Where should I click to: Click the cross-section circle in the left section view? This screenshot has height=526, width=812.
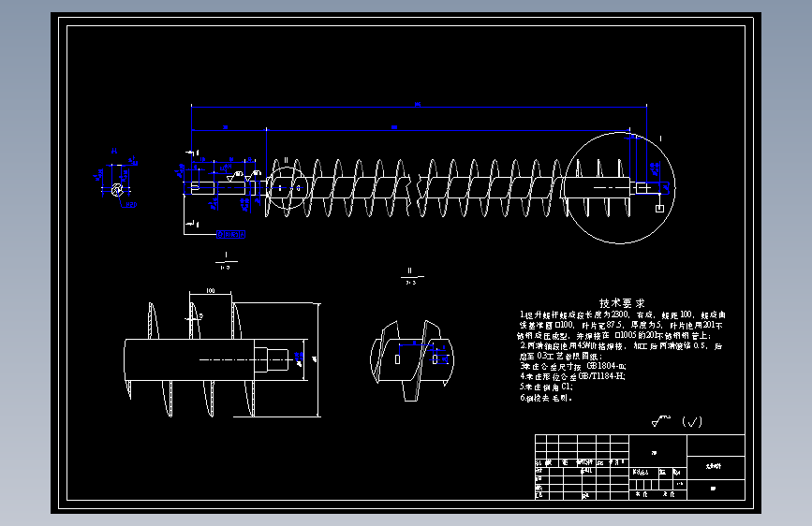[117, 189]
